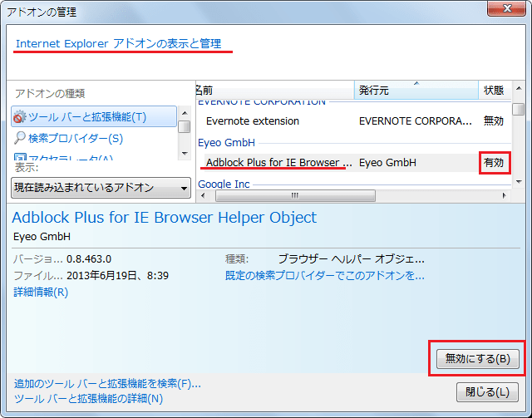
Task: Click the Accelerators icon in type list
Action: pyautogui.click(x=20, y=157)
